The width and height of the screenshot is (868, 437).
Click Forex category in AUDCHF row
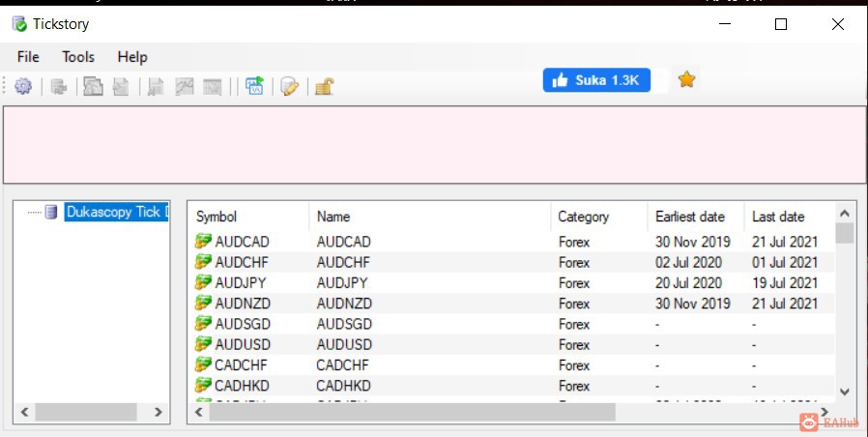click(574, 263)
